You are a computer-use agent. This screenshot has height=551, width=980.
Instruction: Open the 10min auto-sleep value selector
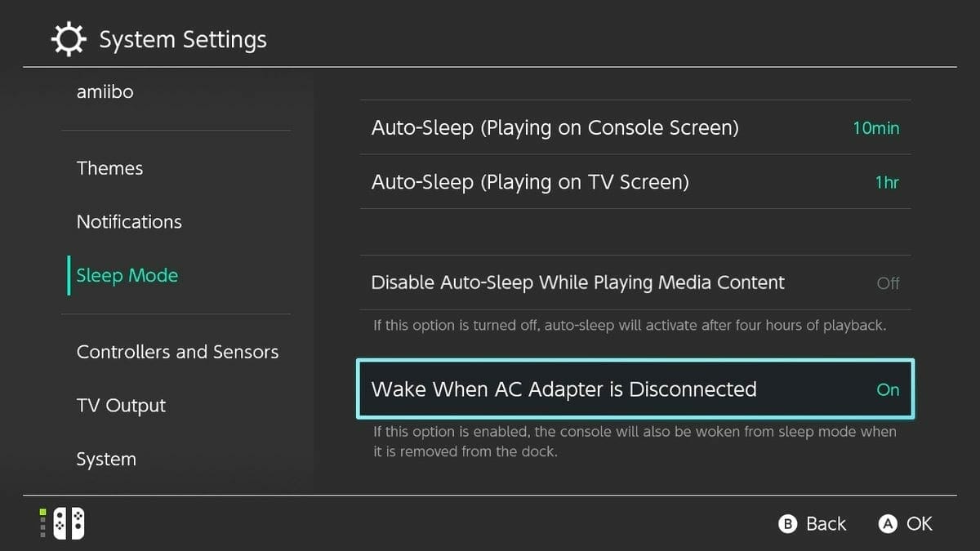tap(875, 127)
